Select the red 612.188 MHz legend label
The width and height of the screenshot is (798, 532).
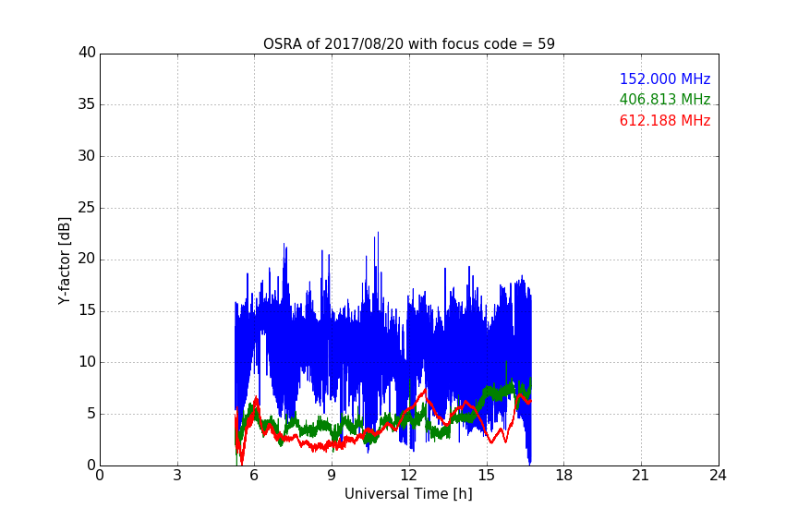click(x=665, y=121)
